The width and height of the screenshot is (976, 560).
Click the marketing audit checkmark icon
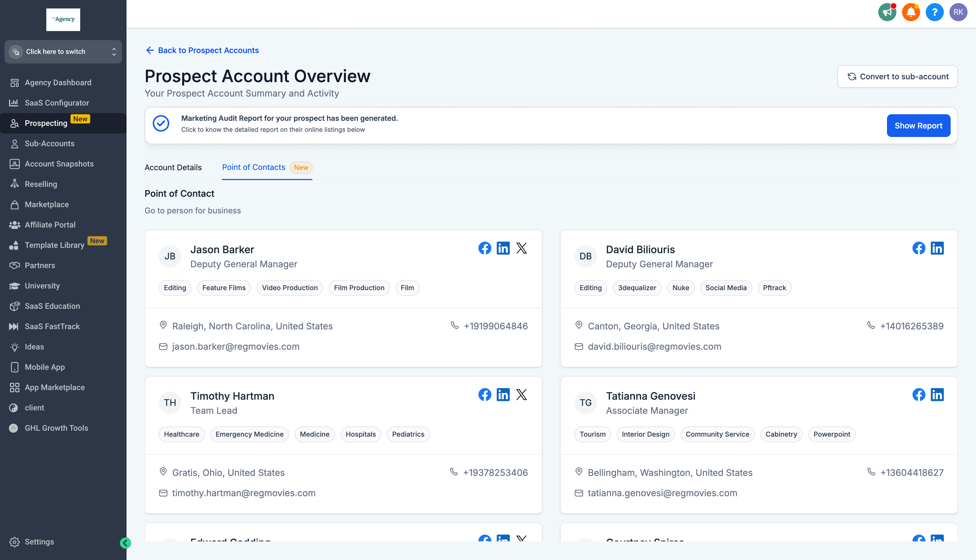pyautogui.click(x=161, y=124)
